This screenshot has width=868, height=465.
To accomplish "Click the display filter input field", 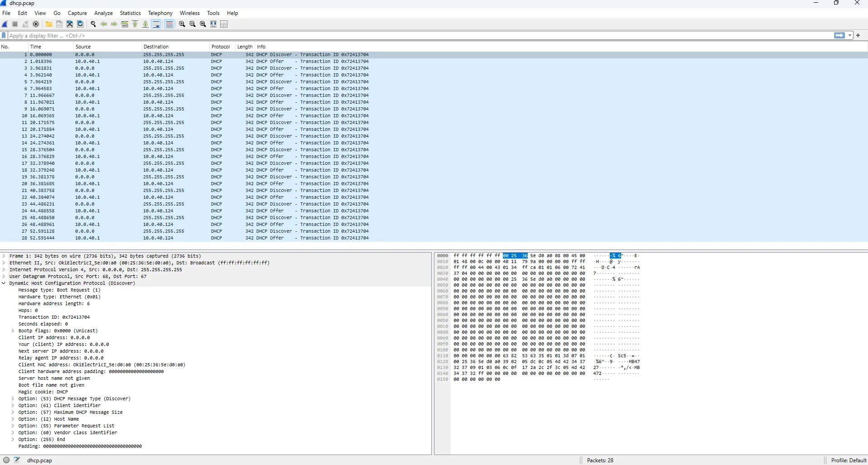I will 420,35.
